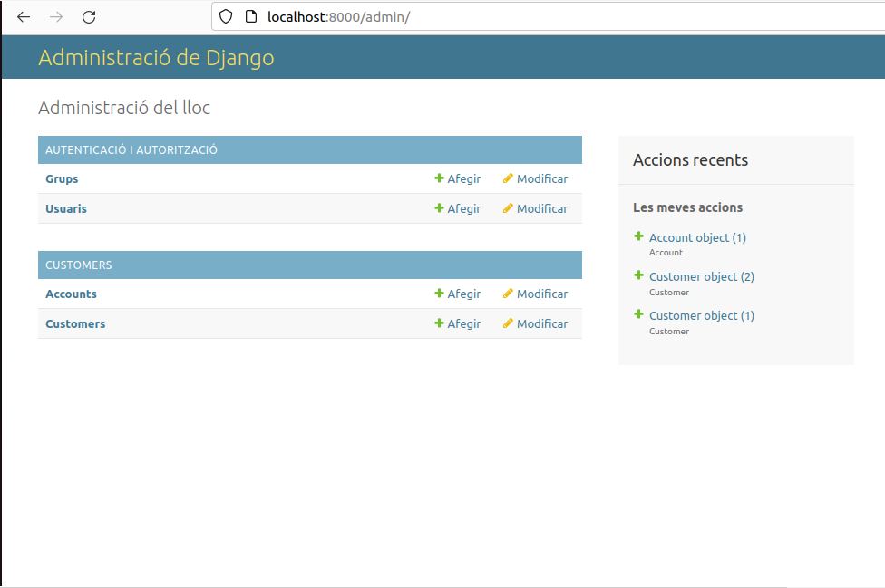Screen dimensions: 885x588
Task: Click the page info document icon
Action: tap(251, 17)
